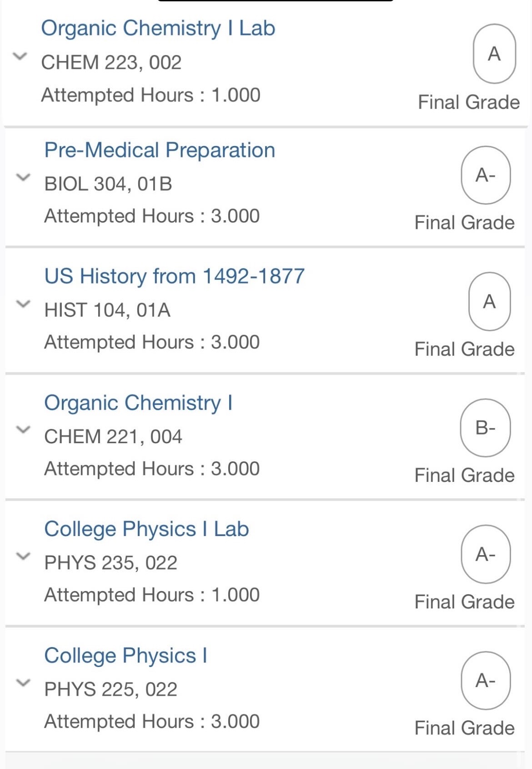Open the Organic Chemistry I course link
This screenshot has height=769, width=532.
(x=138, y=403)
